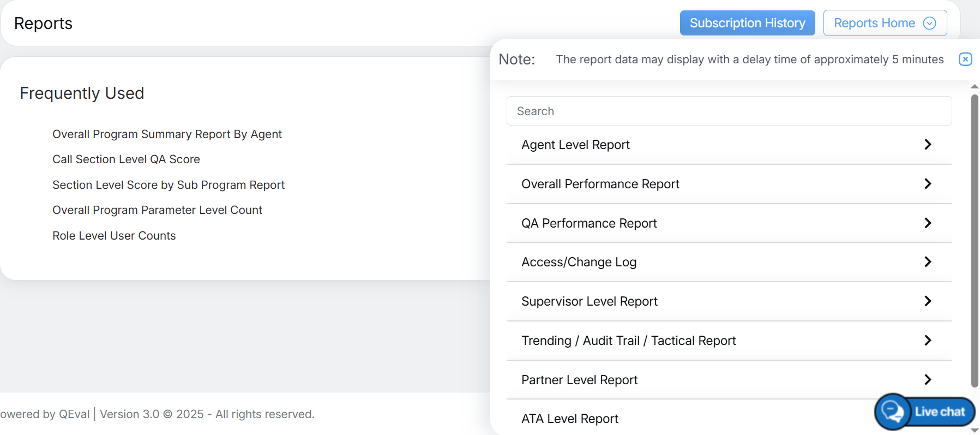980x435 pixels.
Task: Click in the report Search field
Action: [729, 111]
